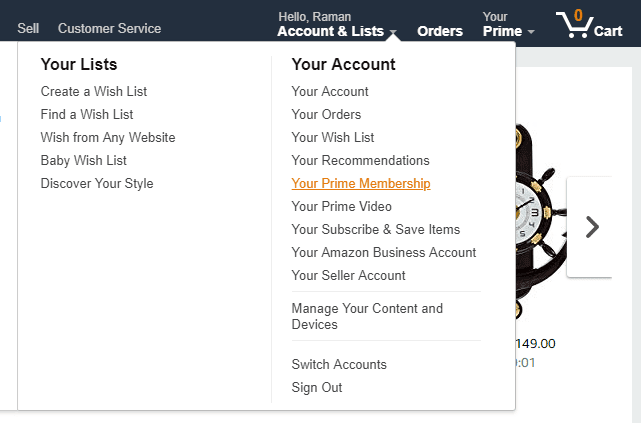Go to Customer Service
This screenshot has height=423, width=641.
(109, 28)
